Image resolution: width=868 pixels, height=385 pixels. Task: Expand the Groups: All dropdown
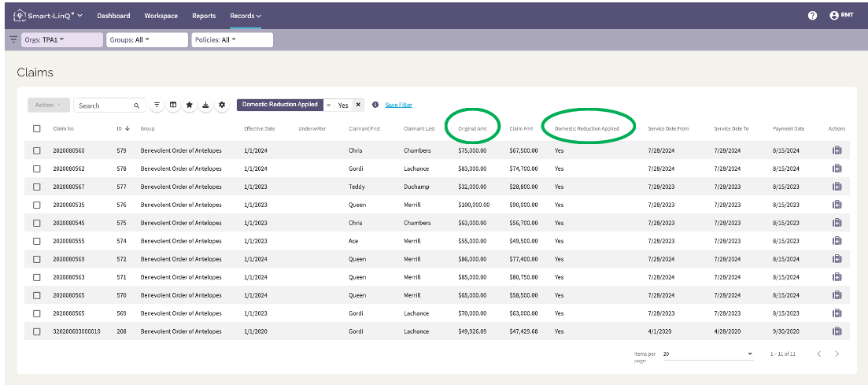147,40
